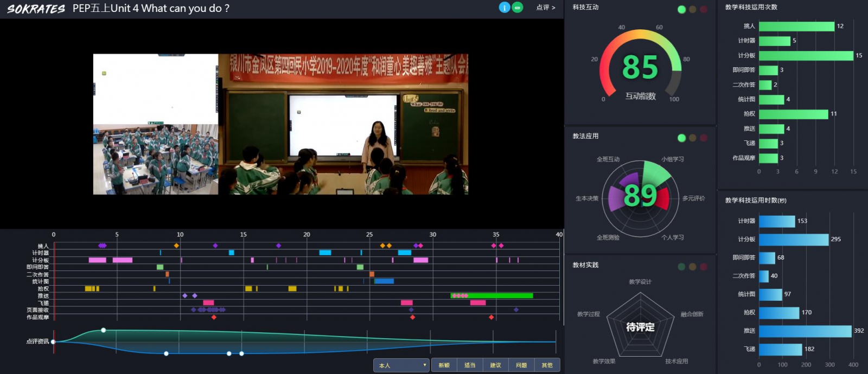Click the green link icon in header

pyautogui.click(x=518, y=8)
